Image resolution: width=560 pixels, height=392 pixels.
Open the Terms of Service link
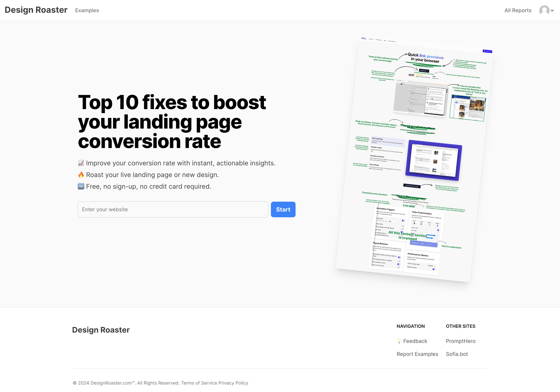[199, 383]
